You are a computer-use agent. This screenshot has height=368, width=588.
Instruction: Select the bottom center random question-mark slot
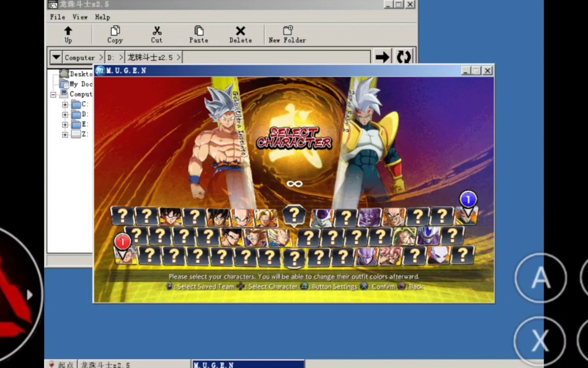click(x=294, y=258)
